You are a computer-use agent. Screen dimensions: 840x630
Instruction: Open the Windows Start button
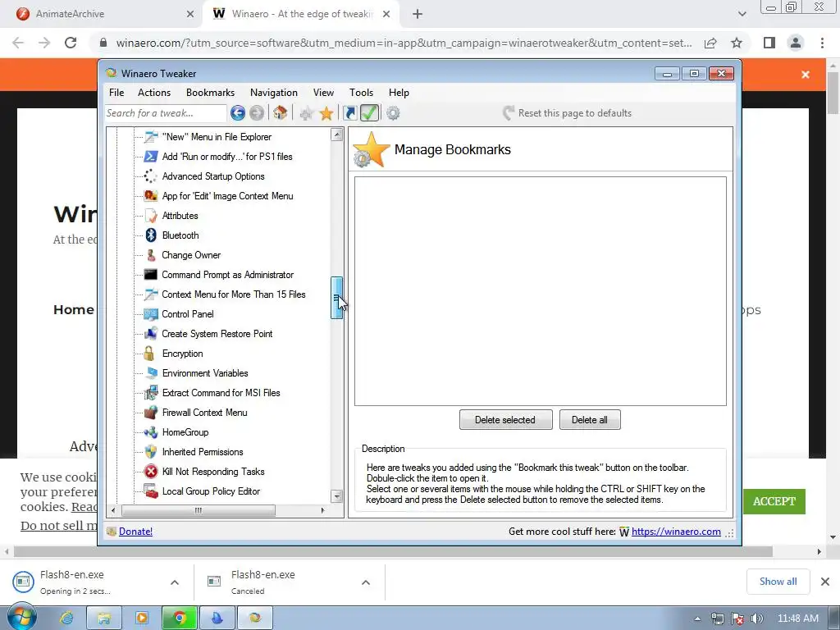tap(21, 618)
